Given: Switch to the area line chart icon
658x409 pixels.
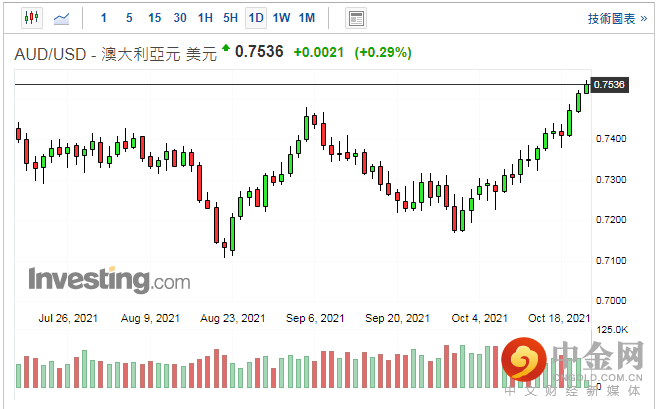Looking at the screenshot, I should click(x=61, y=18).
